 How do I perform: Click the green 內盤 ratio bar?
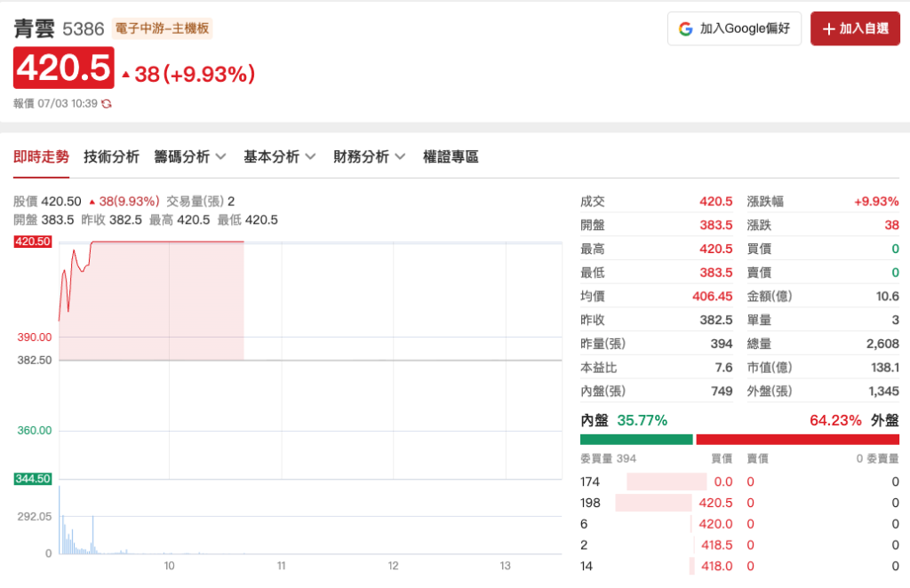click(x=636, y=440)
